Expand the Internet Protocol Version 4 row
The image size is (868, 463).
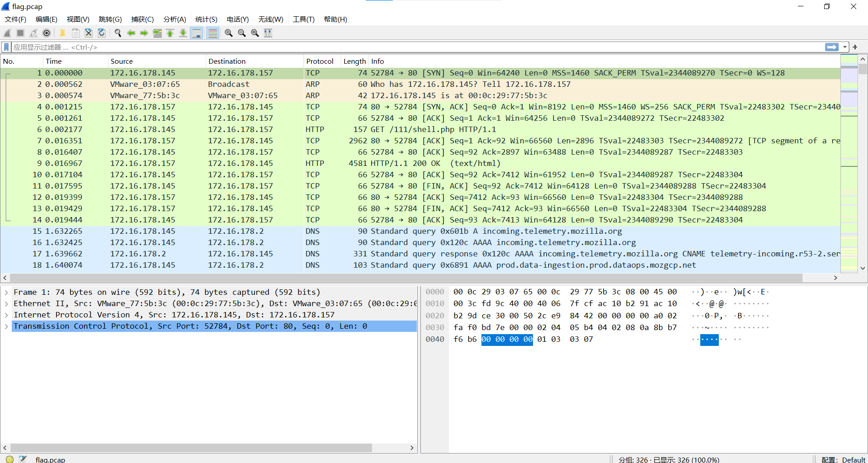[6, 315]
